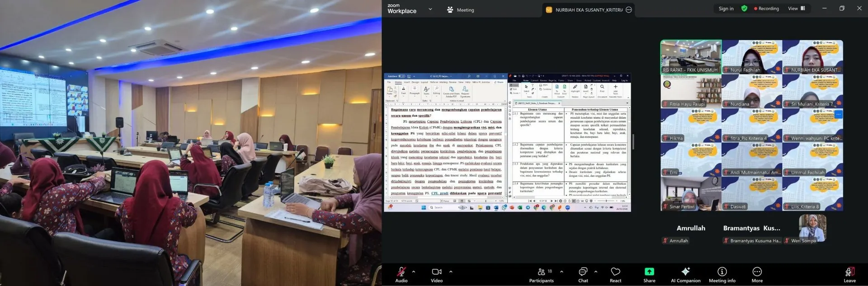Open the More options menu
The width and height of the screenshot is (868, 286).
tap(757, 274)
